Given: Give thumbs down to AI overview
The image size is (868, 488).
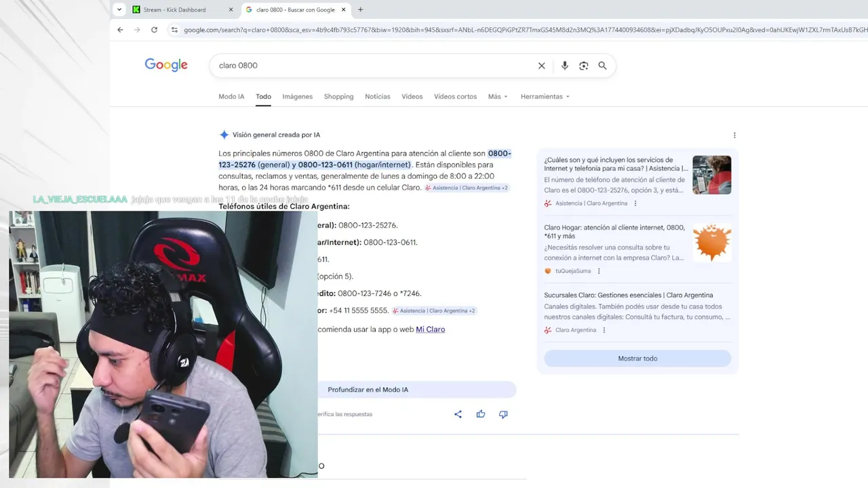Looking at the screenshot, I should coord(503,414).
